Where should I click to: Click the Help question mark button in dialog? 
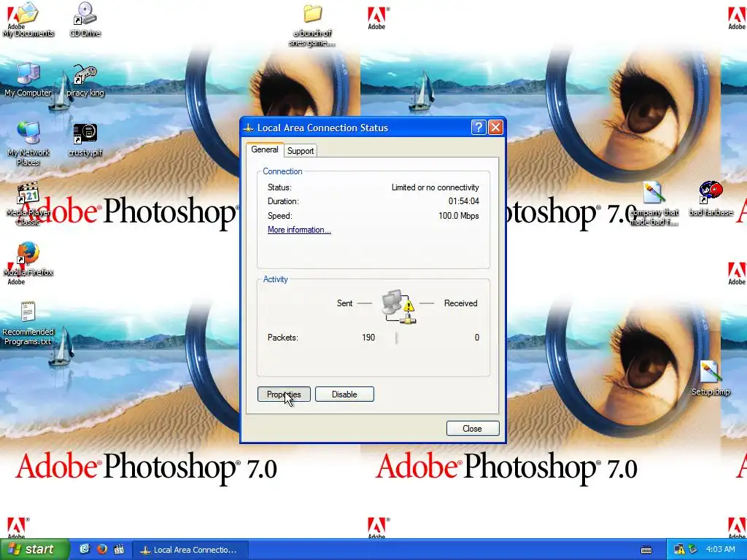coord(479,128)
